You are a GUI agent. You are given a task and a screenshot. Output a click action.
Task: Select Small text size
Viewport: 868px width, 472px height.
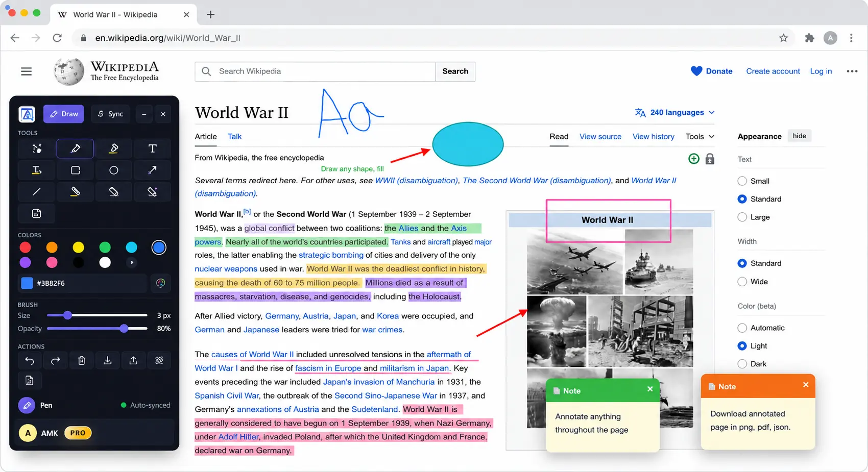coord(742,181)
